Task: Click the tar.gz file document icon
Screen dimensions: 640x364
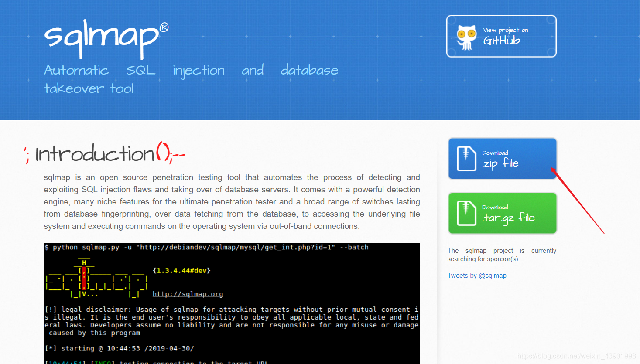Action: (x=466, y=213)
